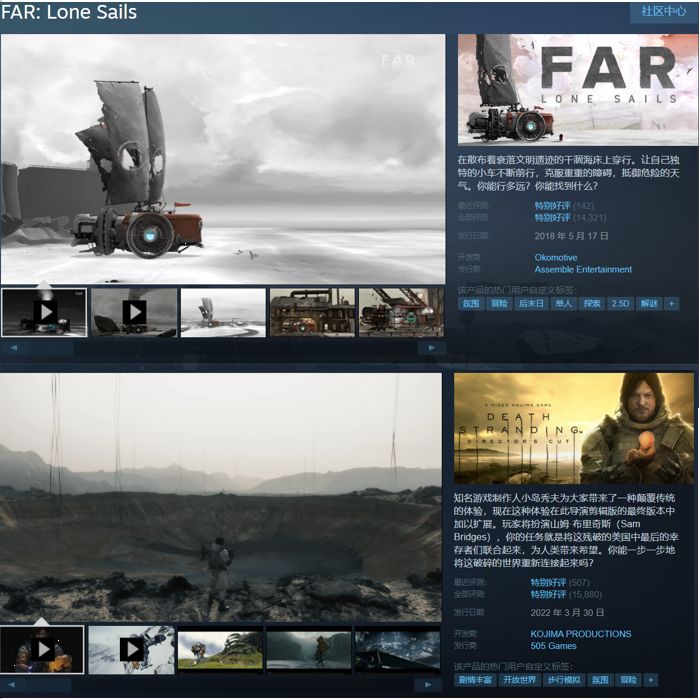Click the release date 2022 年 3 月 30 日
The height and width of the screenshot is (699, 700).
click(x=567, y=612)
